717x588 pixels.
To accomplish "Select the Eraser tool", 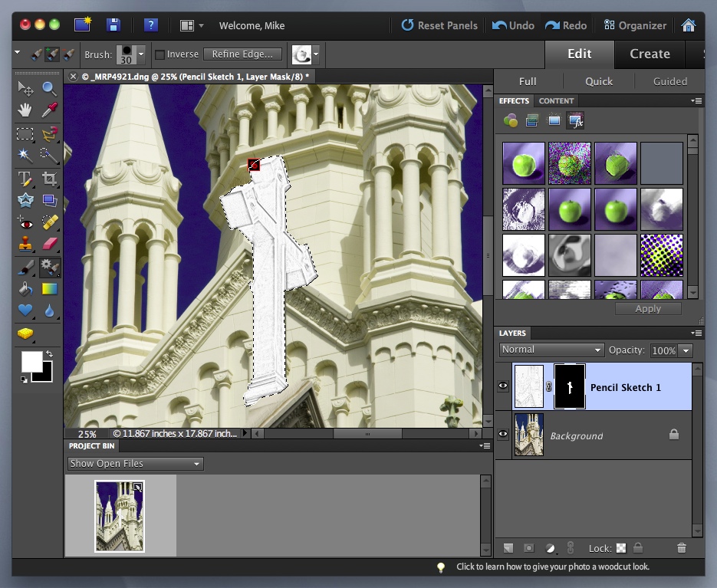I will pos(50,245).
